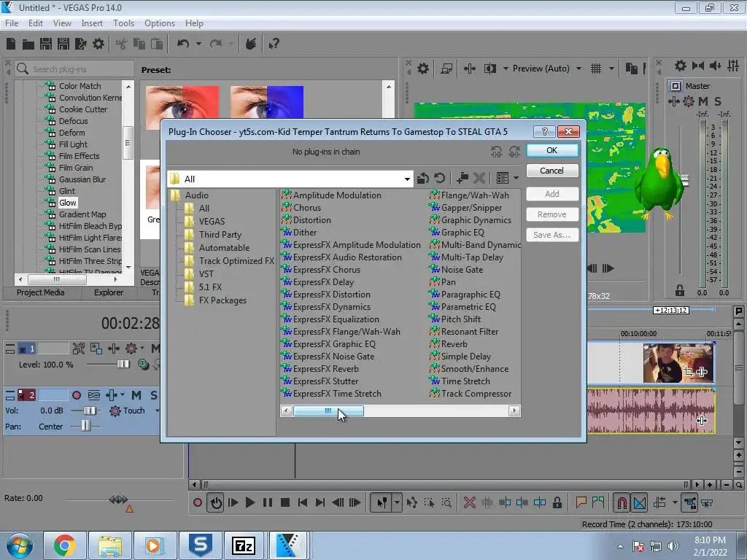Click the new folder icon in Plug-In Chooser
This screenshot has width=747, height=560.
click(462, 179)
